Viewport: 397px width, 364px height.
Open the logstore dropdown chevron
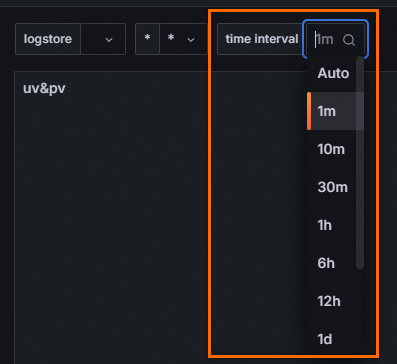(x=109, y=40)
